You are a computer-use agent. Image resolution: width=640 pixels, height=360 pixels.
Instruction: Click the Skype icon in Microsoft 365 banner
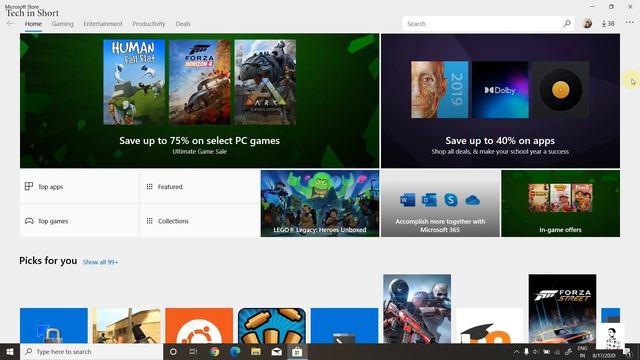click(x=451, y=200)
